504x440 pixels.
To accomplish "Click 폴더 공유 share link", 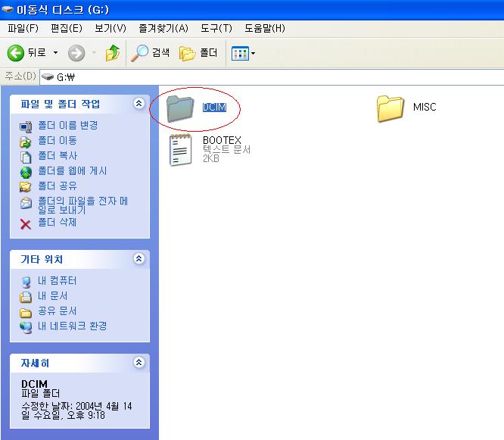I will click(58, 186).
